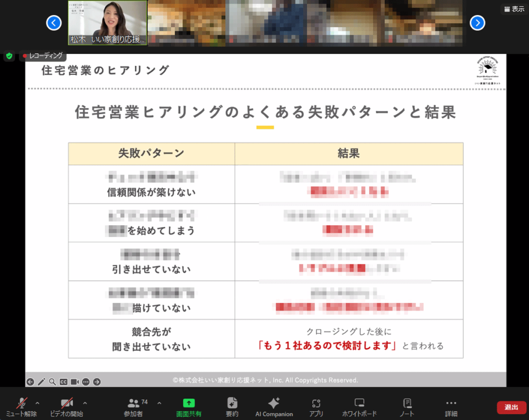Open the 要約 summary feature
The image size is (529, 420).
click(232, 407)
